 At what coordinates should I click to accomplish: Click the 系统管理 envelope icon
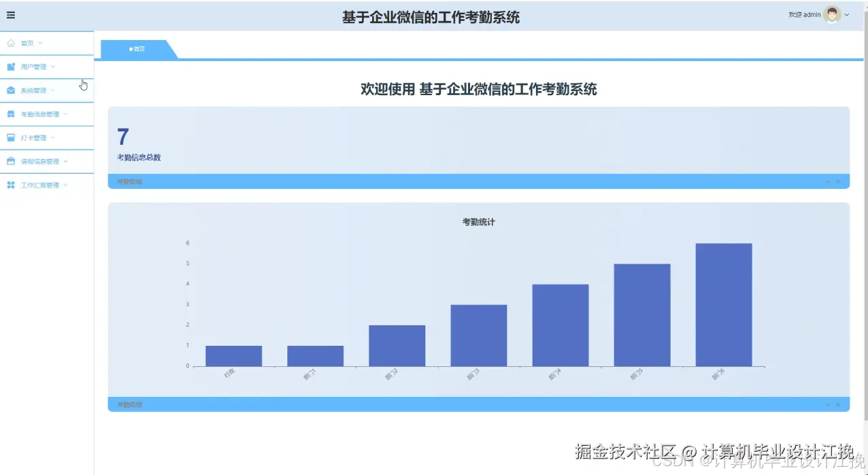(11, 90)
